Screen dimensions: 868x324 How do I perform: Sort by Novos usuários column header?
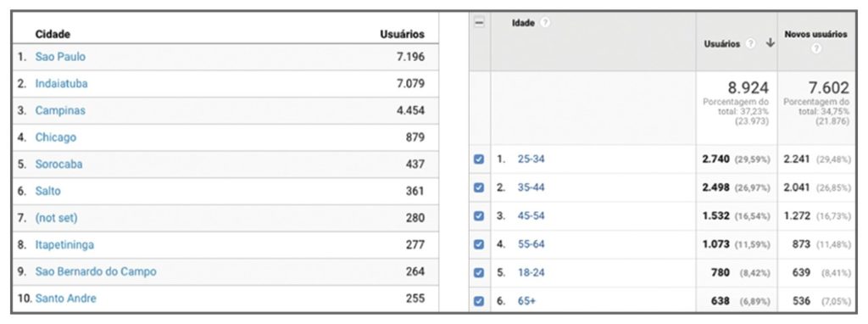click(815, 34)
